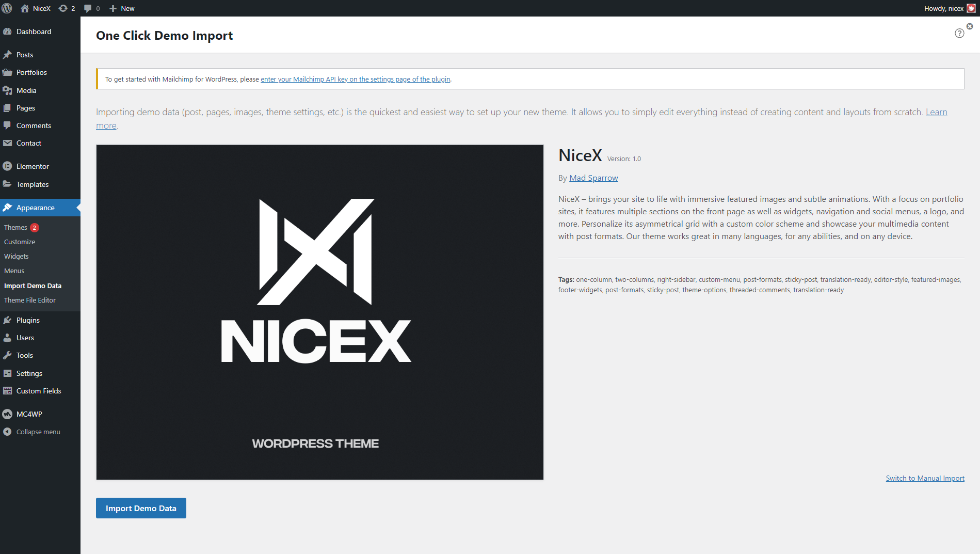Click the Learn more link

(936, 112)
